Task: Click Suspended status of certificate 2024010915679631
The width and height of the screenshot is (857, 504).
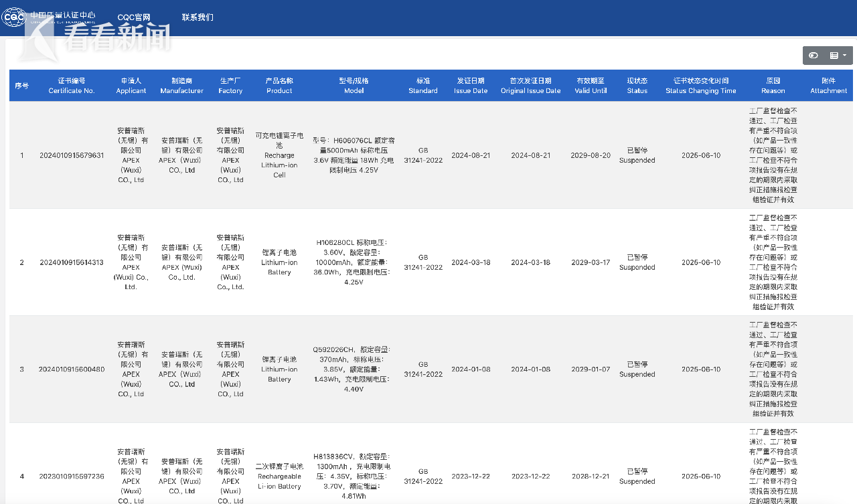Action: pyautogui.click(x=637, y=155)
